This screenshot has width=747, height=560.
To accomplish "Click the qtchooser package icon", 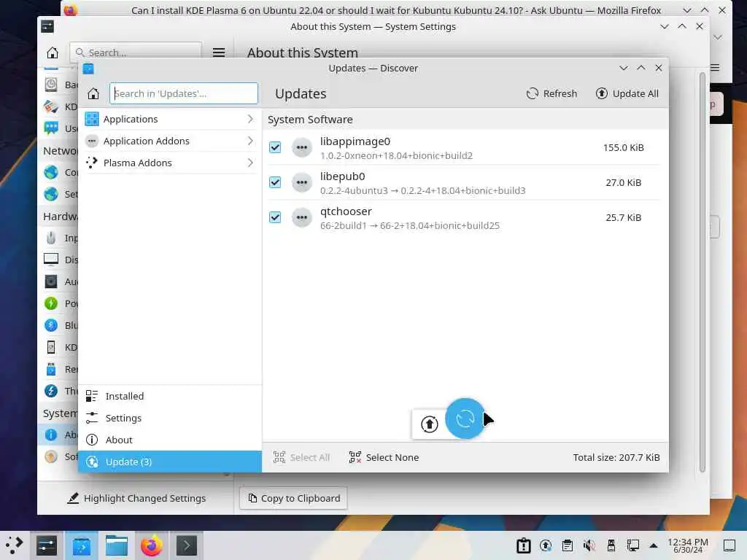I will (x=301, y=217).
